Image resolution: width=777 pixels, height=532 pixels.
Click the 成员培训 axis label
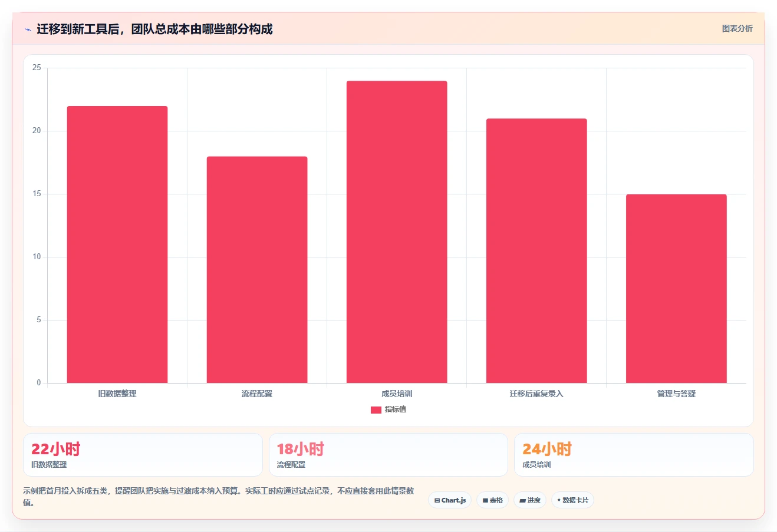pos(397,394)
